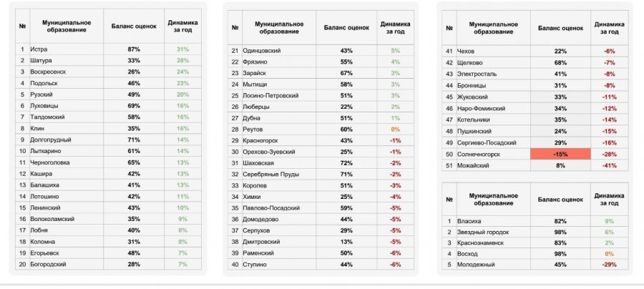Select Истра's 87% balance value

pyautogui.click(x=133, y=49)
